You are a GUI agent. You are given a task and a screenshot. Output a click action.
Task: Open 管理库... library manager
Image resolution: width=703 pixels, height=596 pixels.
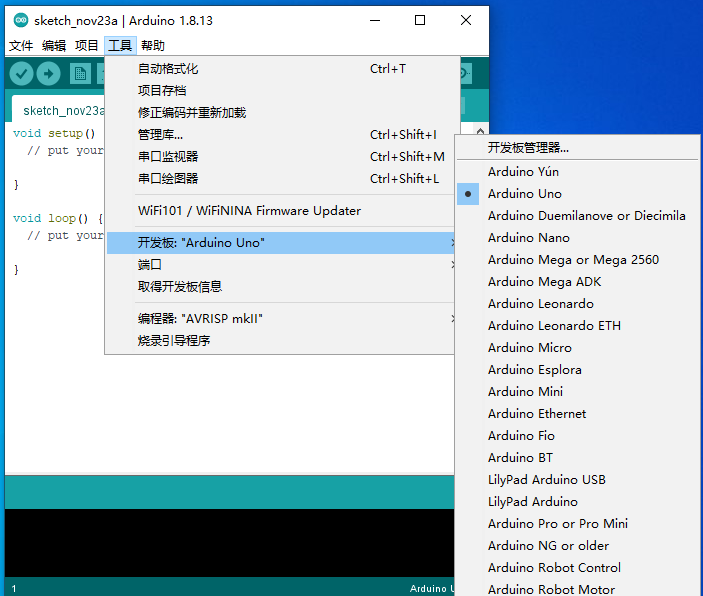(x=280, y=135)
